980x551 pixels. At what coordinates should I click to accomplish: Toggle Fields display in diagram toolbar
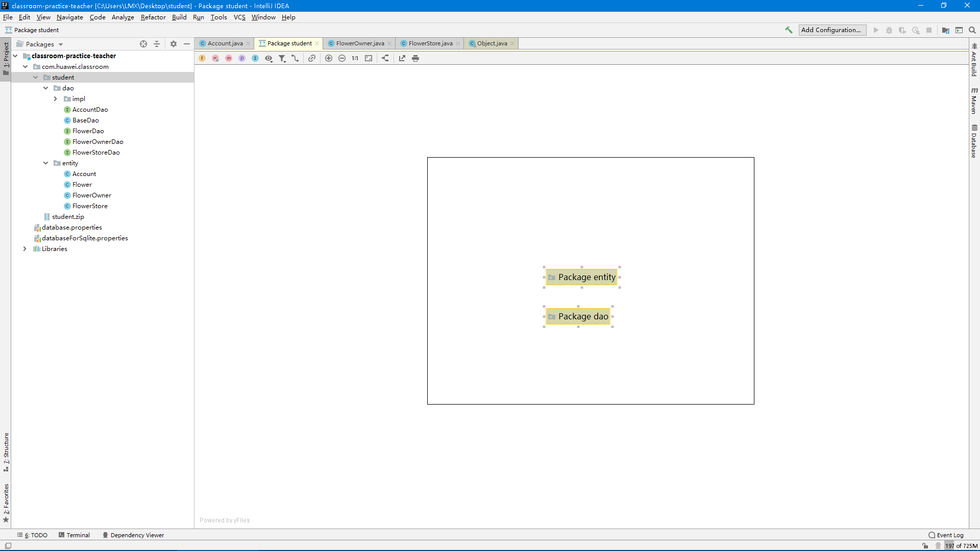(x=202, y=58)
